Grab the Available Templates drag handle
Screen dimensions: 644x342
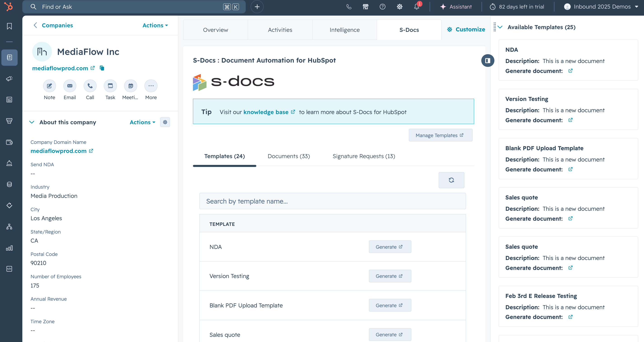coord(494,27)
